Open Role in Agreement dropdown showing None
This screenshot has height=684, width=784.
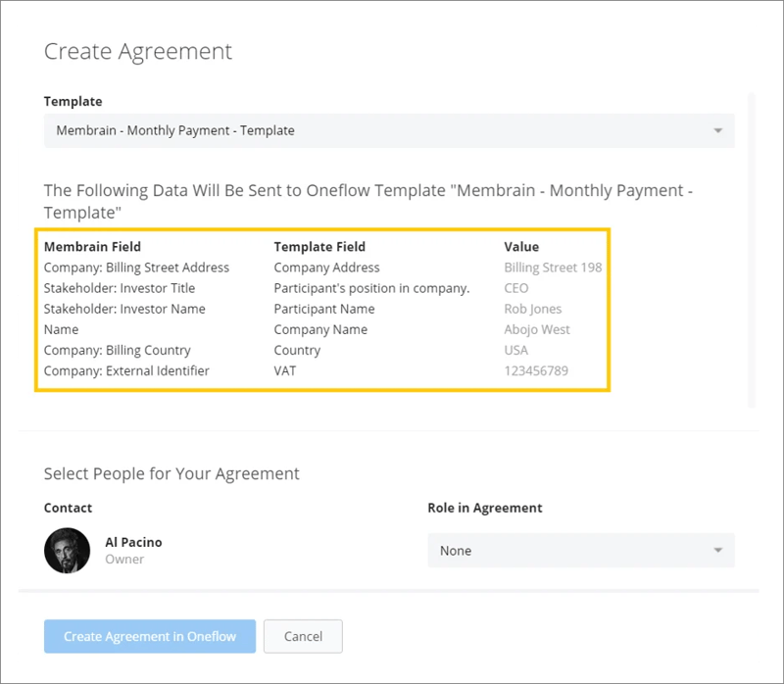(x=581, y=551)
